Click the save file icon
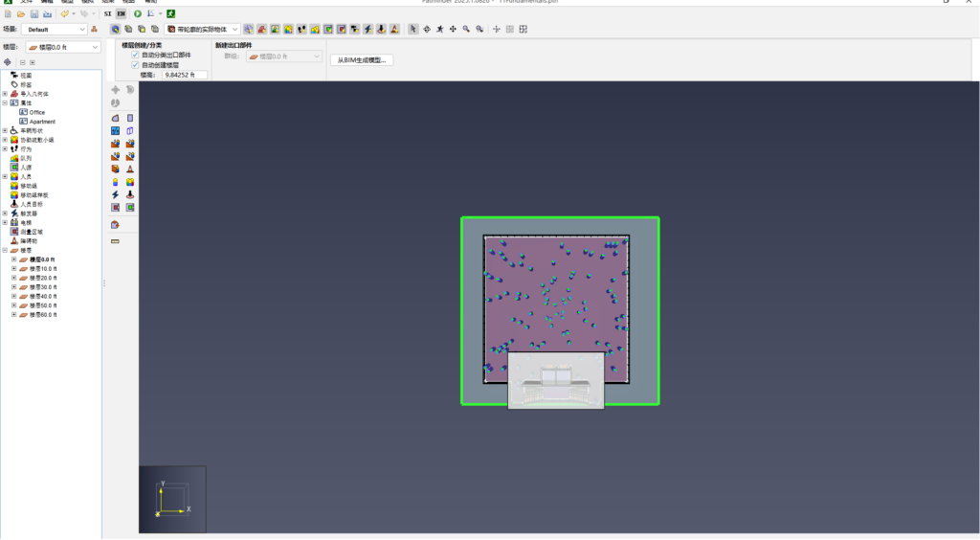The image size is (980, 540). [33, 14]
